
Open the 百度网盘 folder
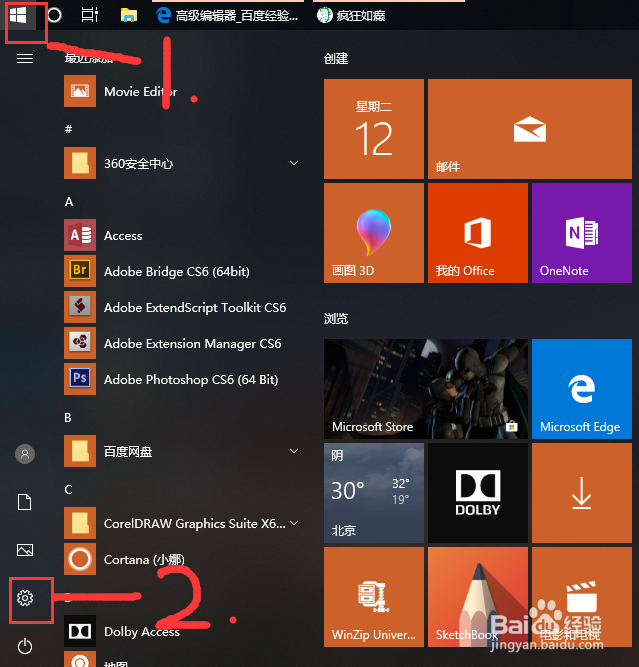(x=183, y=451)
